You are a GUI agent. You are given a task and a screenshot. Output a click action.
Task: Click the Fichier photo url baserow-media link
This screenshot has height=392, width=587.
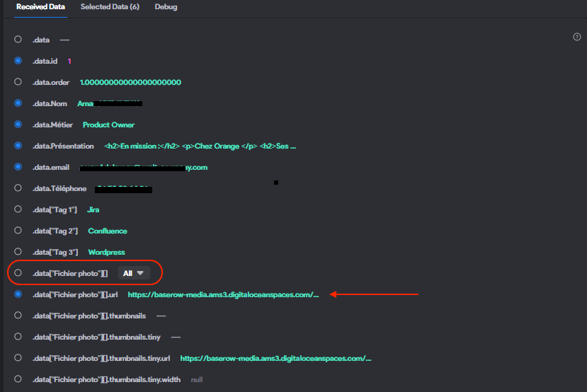click(x=223, y=295)
